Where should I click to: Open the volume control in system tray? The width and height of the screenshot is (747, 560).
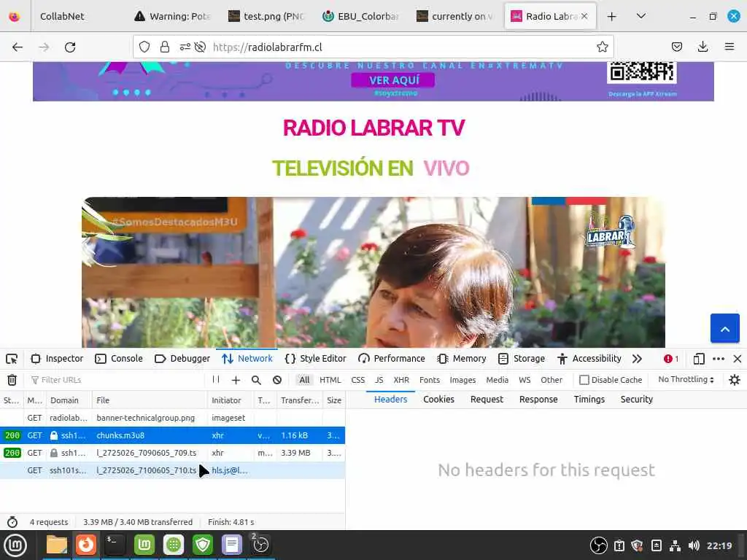(x=694, y=545)
